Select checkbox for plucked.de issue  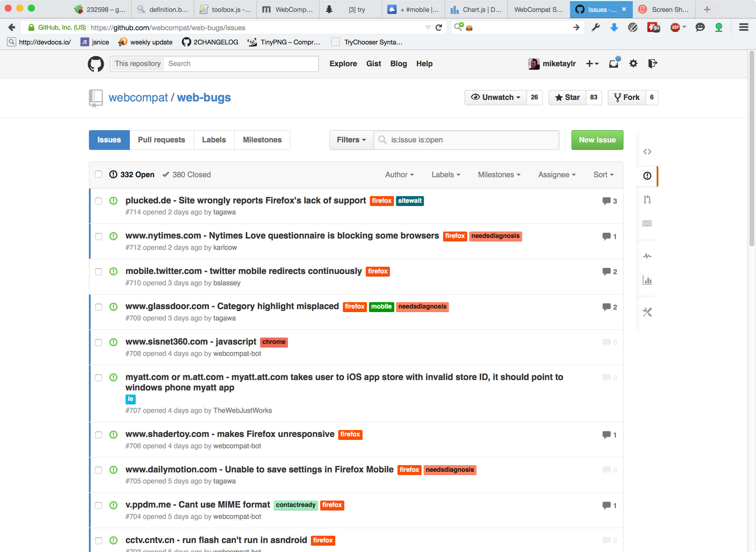98,201
